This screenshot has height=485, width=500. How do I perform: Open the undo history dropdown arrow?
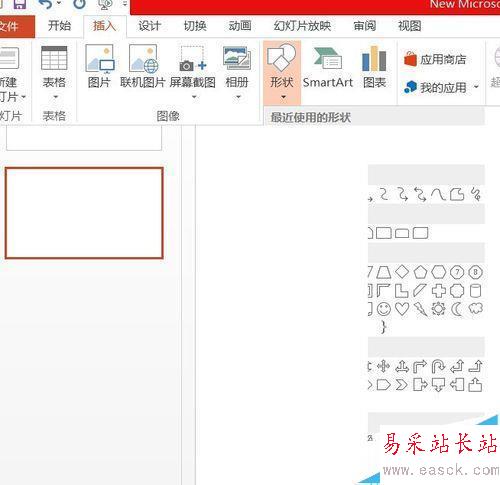pyautogui.click(x=59, y=3)
